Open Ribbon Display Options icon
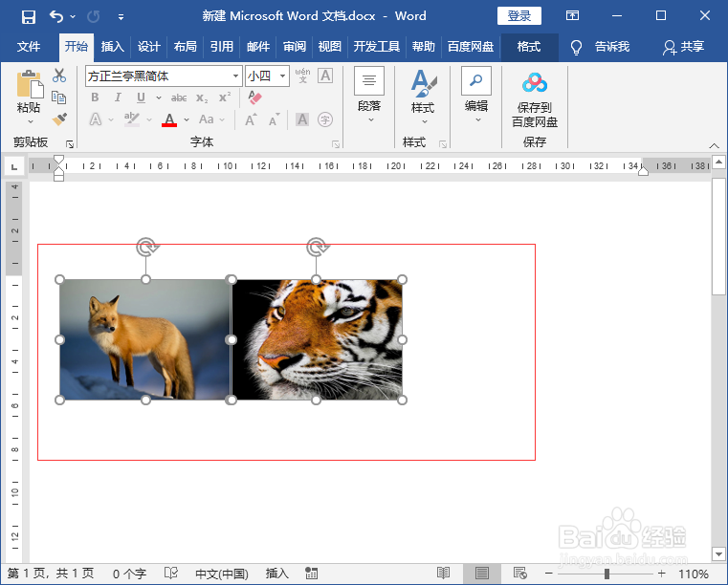Image resolution: width=728 pixels, height=585 pixels. point(572,16)
